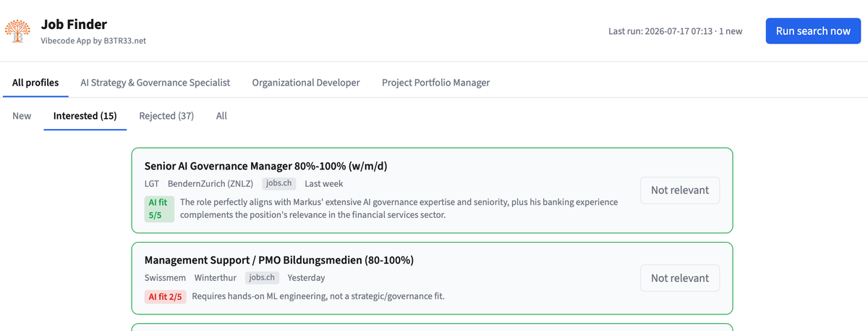The height and width of the screenshot is (331, 868).
Task: Open AI Strategy & Governance Specialist tab
Action: tap(155, 83)
